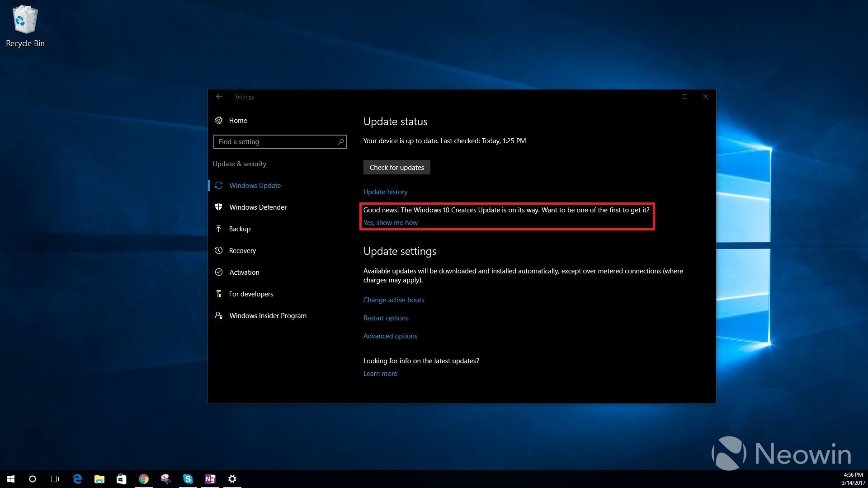The height and width of the screenshot is (488, 868).
Task: Open the Change active hours link
Action: [393, 300]
